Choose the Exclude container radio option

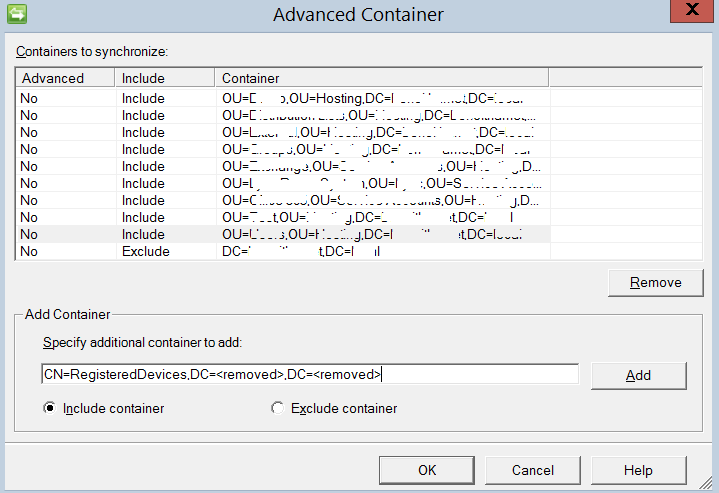pos(277,408)
